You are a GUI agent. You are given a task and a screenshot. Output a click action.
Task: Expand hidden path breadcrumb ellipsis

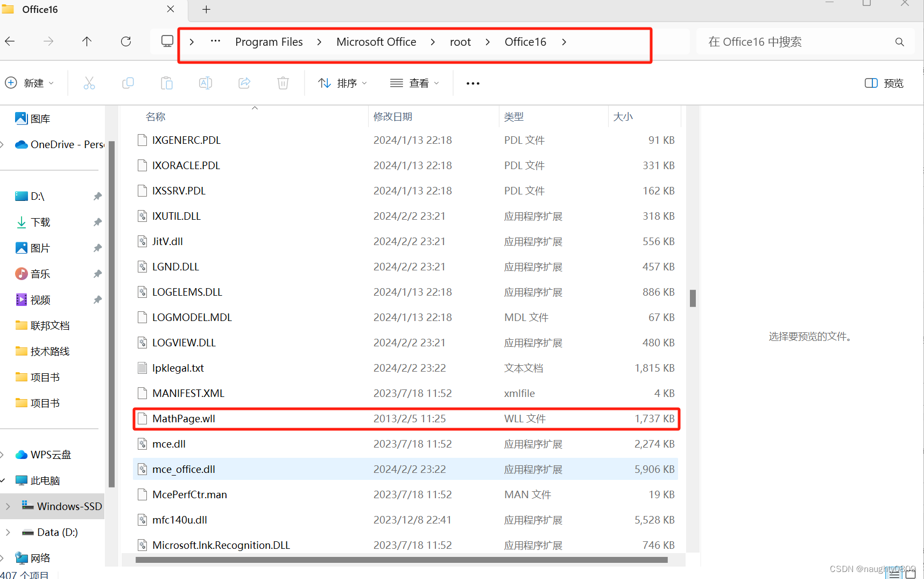215,41
